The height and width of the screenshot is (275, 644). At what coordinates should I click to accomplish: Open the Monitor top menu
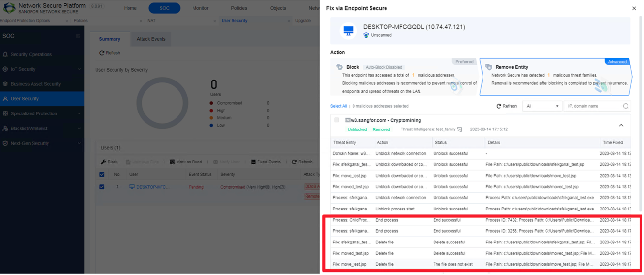coord(200,8)
